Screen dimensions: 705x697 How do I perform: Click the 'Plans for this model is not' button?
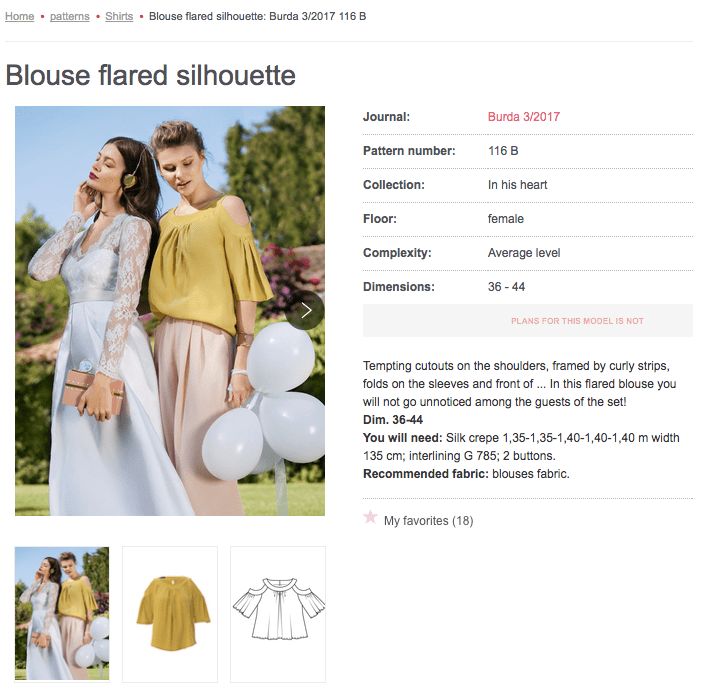(528, 321)
